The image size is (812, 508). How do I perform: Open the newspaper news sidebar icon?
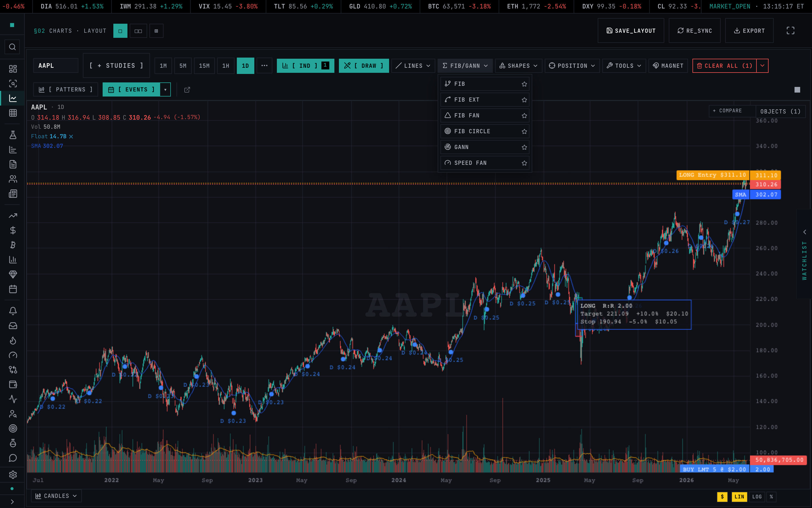[13, 194]
